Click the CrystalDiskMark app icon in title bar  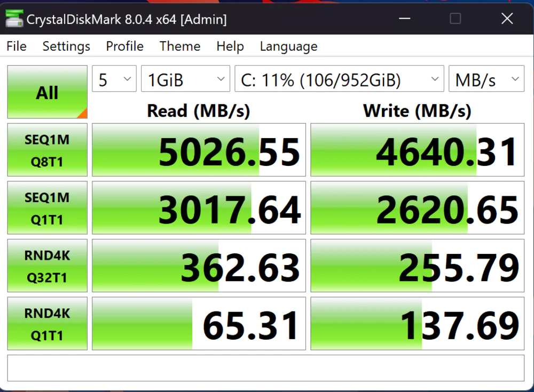(x=14, y=19)
